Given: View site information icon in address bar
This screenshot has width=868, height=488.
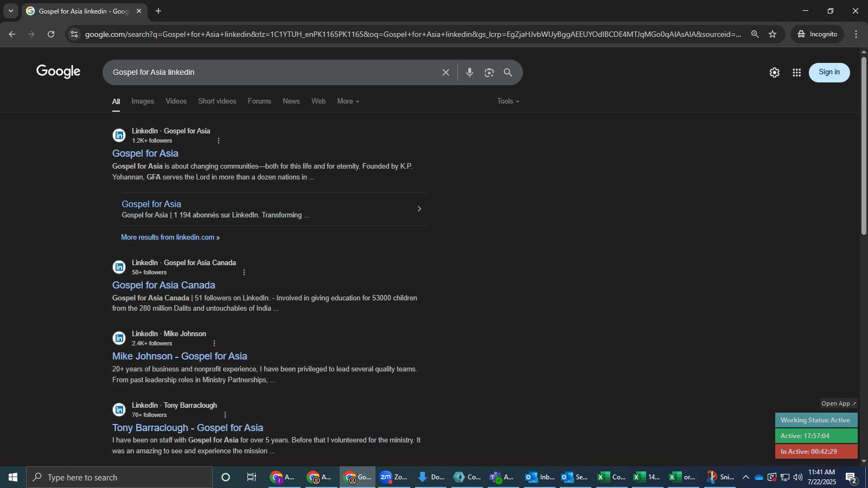Looking at the screenshot, I should [74, 34].
